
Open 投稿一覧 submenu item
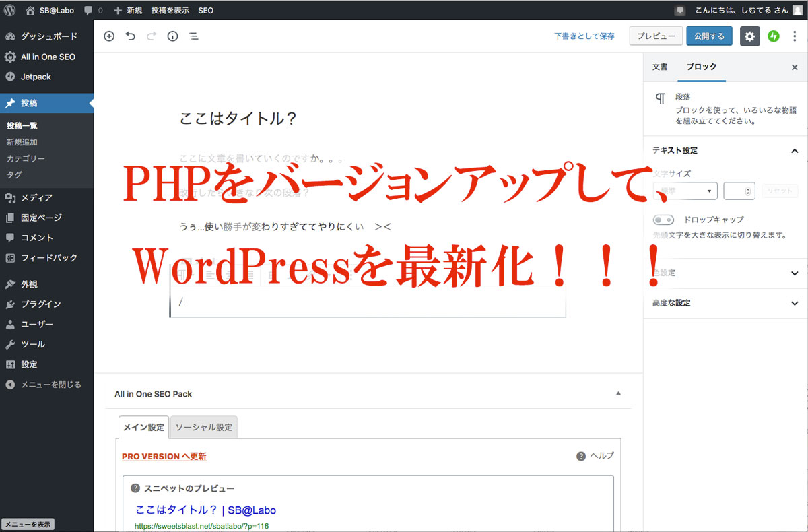coord(22,126)
